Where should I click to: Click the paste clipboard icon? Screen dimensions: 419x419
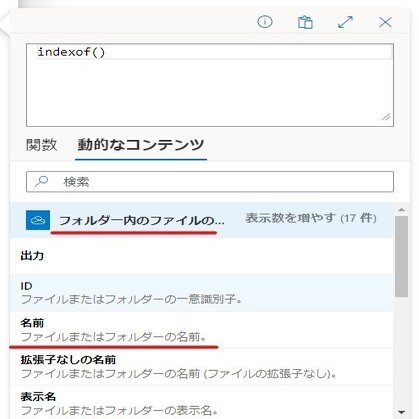(x=305, y=22)
